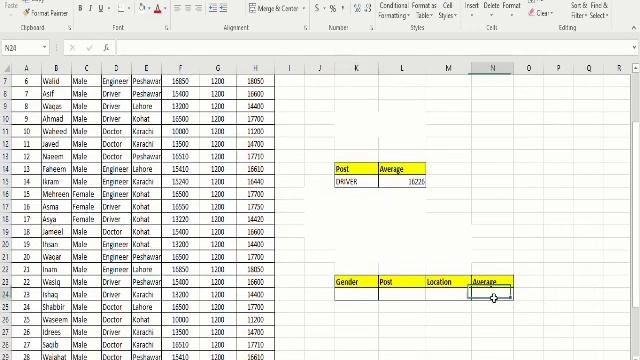Click Cancel entry in formula bar
The height and width of the screenshot is (360, 640).
tap(72, 48)
